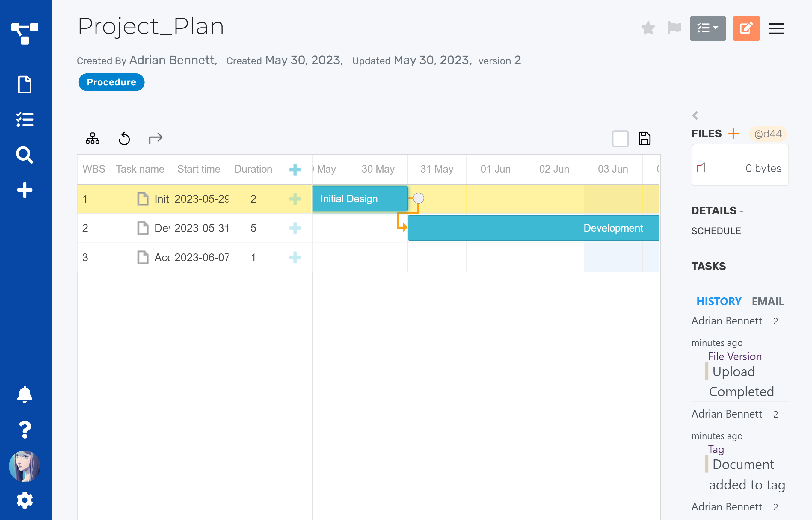Click the undo arrow in Gantt toolbar
812x520 pixels.
124,138
